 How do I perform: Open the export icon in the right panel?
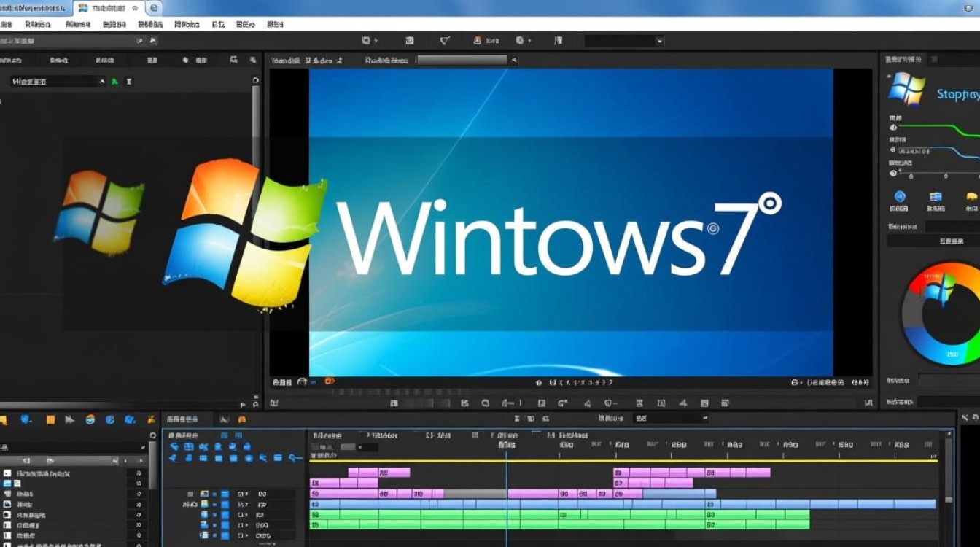click(x=935, y=197)
